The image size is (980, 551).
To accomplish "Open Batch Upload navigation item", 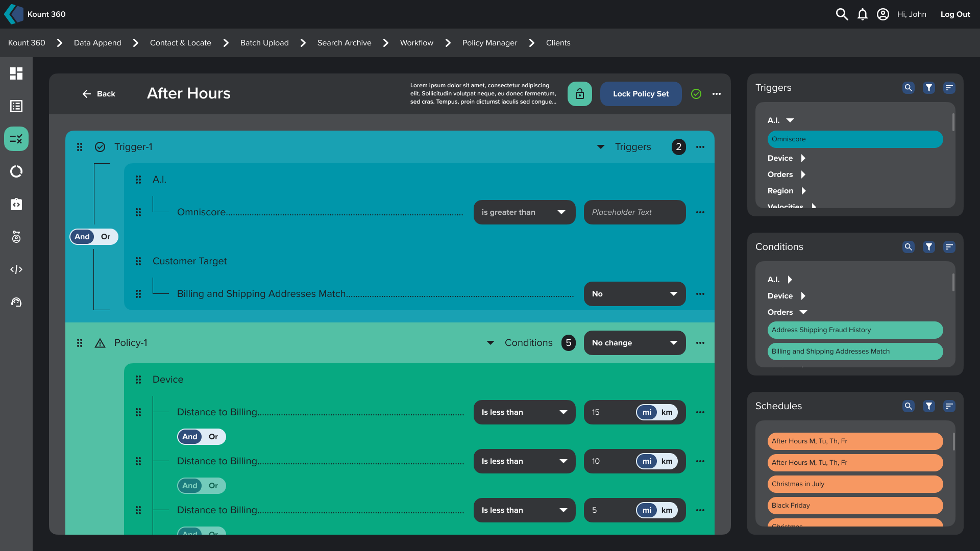I will coord(264,43).
